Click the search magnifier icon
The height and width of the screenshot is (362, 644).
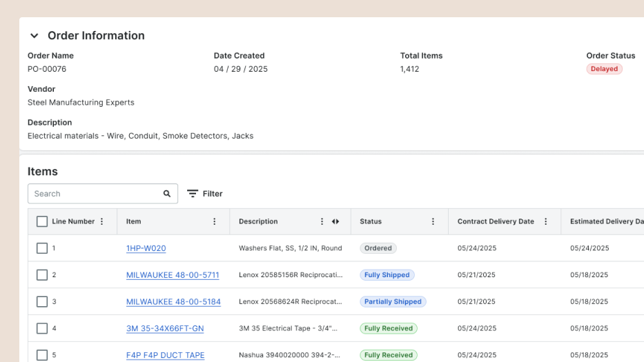tap(167, 194)
